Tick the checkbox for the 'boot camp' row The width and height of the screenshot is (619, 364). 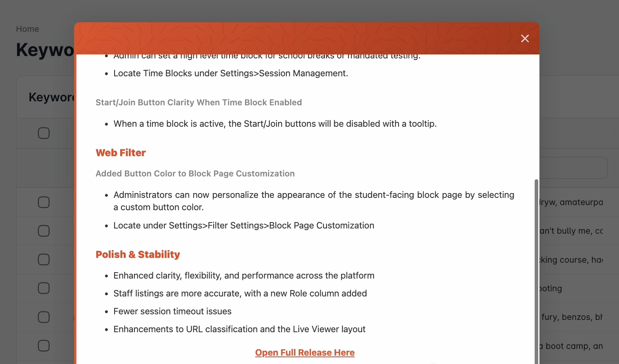point(44,346)
